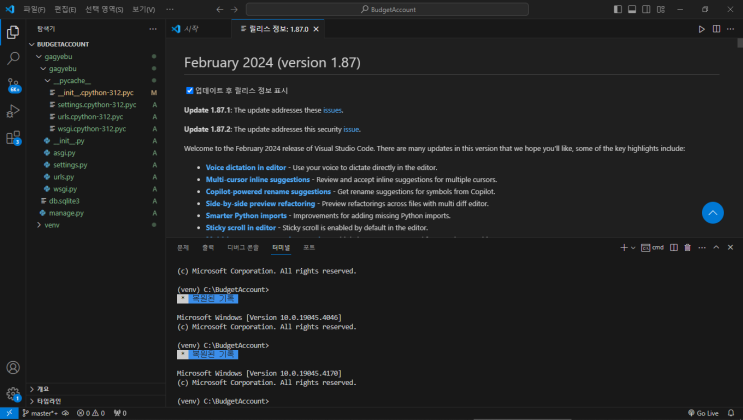Screen dimensions: 743x420
Task: Open the Explorer view in activity bar
Action: 13,32
